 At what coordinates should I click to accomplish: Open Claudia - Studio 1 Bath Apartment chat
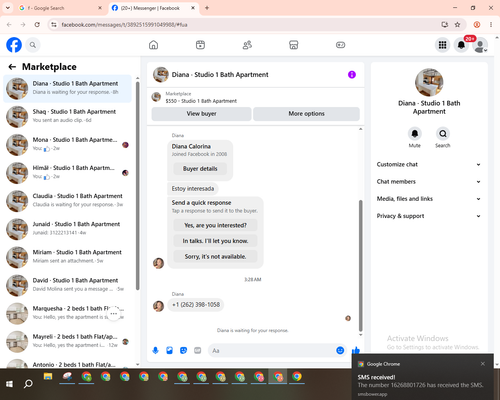click(x=67, y=201)
